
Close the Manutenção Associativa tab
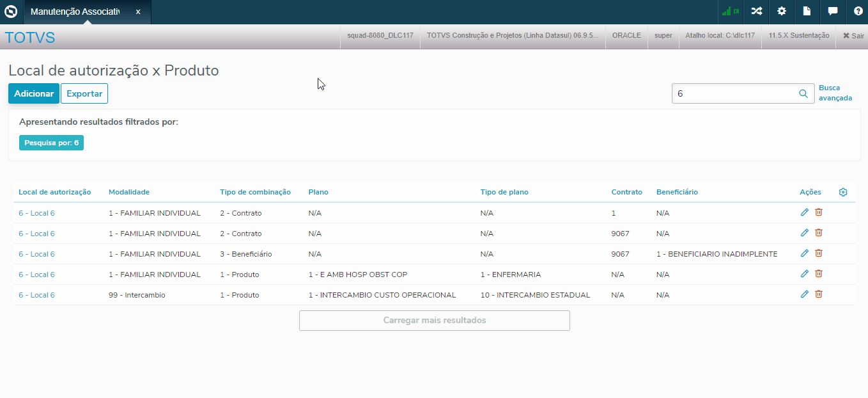point(138,12)
